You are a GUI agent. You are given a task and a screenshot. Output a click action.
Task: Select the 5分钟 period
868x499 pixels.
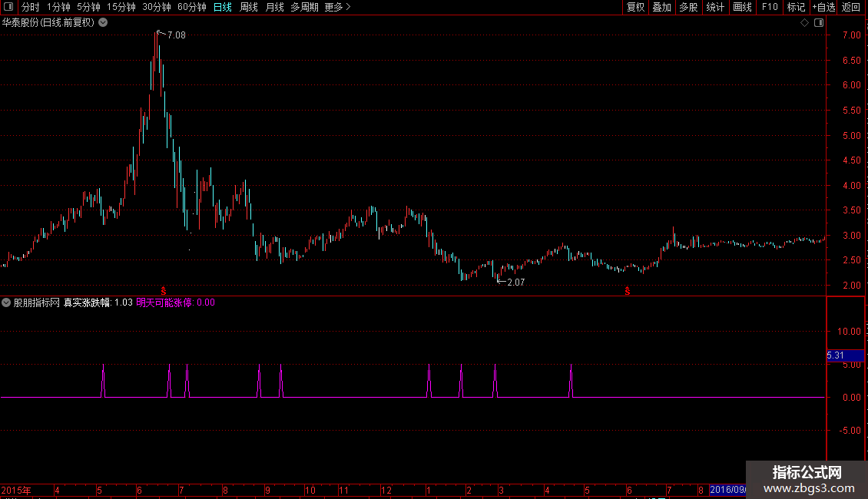point(88,7)
